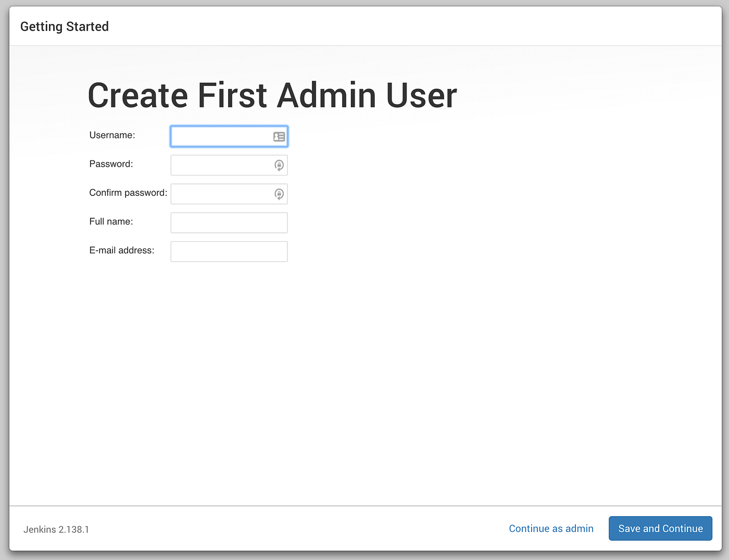
Task: Click the E-mail address input box
Action: tap(229, 251)
